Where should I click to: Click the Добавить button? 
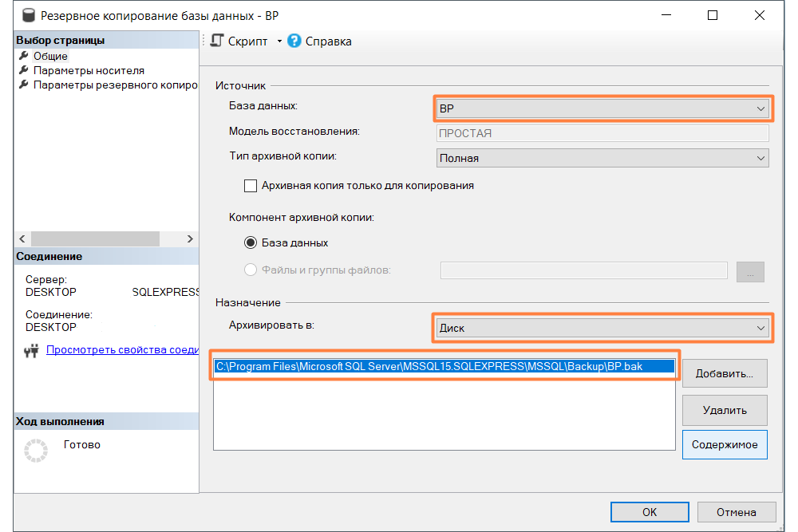[x=725, y=373]
